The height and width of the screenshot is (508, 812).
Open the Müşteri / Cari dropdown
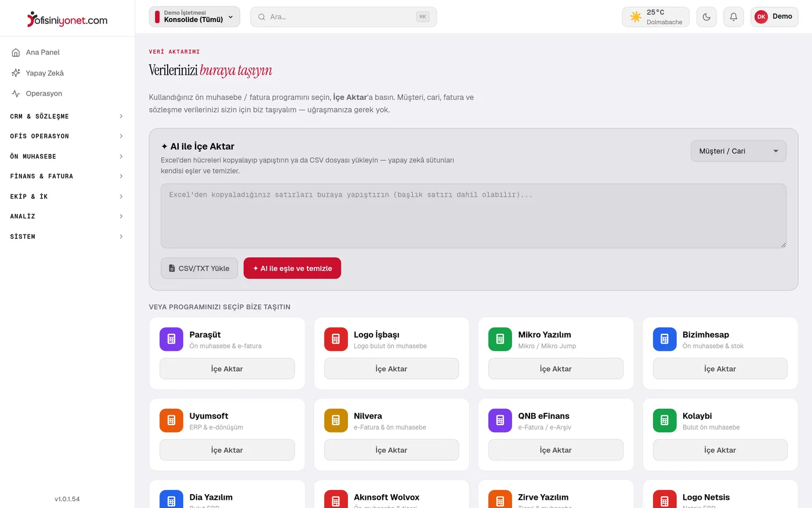738,151
